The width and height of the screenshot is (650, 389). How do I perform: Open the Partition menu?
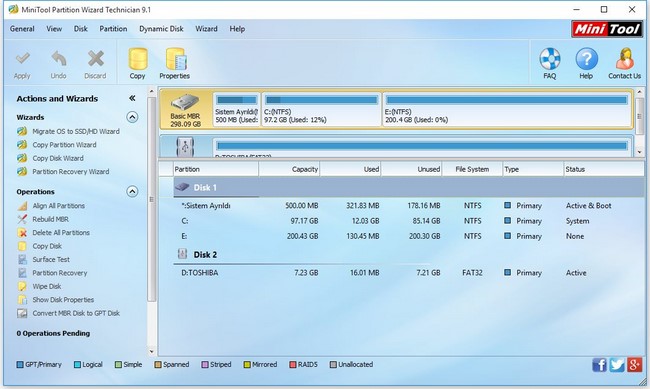click(x=113, y=29)
